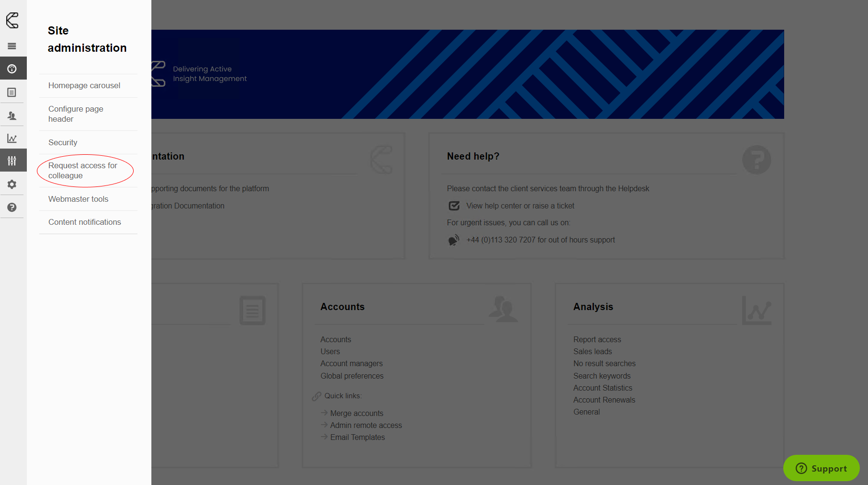Click the green Support button
The image size is (868, 485).
click(x=821, y=468)
